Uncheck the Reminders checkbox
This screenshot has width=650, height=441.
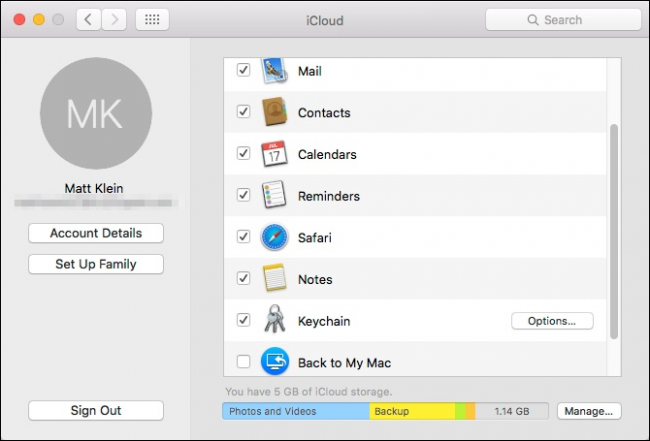point(243,195)
